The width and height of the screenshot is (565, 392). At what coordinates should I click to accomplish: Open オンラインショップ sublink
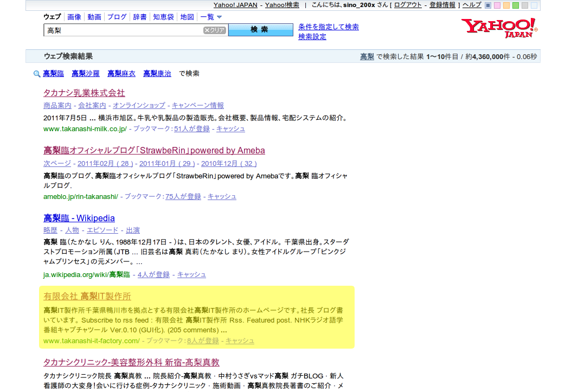(x=139, y=106)
